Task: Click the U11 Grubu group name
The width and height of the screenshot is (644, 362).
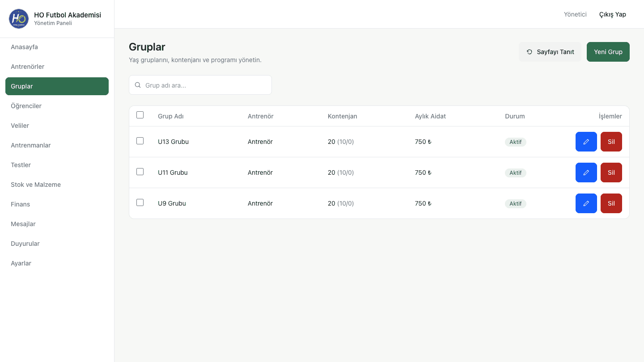Action: pyautogui.click(x=173, y=173)
